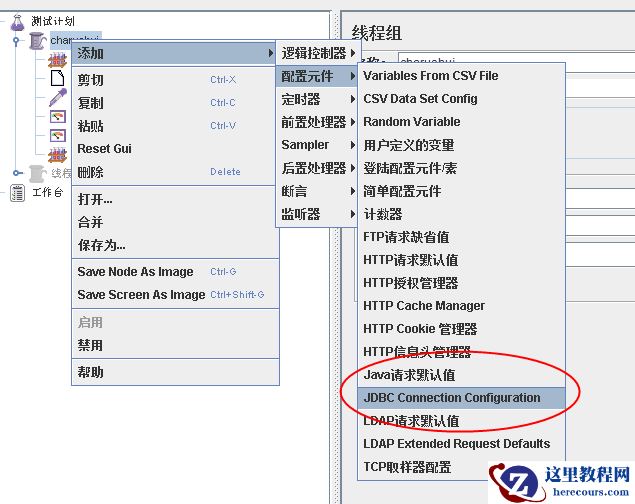The width and height of the screenshot is (635, 504).
Task: Click Reset Gui menu entry
Action: click(x=175, y=149)
